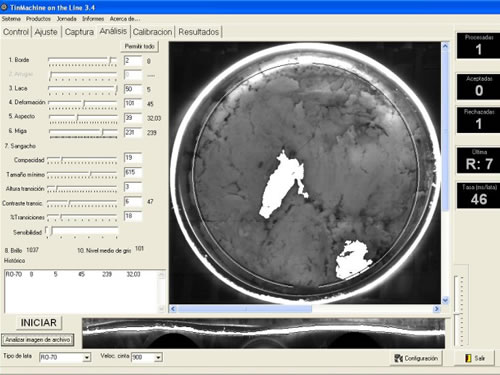The image size is (500, 375).
Task: Open the Sistema menu
Action: click(x=11, y=19)
